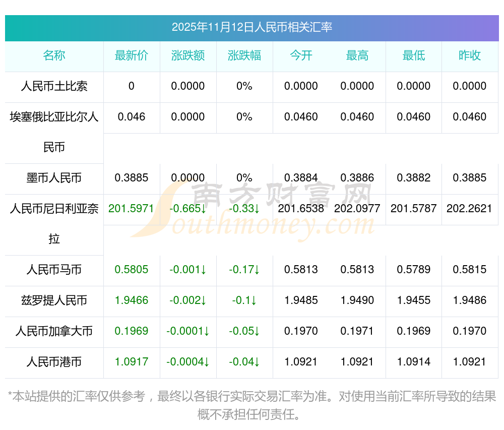The image size is (504, 430).
Task: Click the 最新价 column header
Action: pos(131,56)
